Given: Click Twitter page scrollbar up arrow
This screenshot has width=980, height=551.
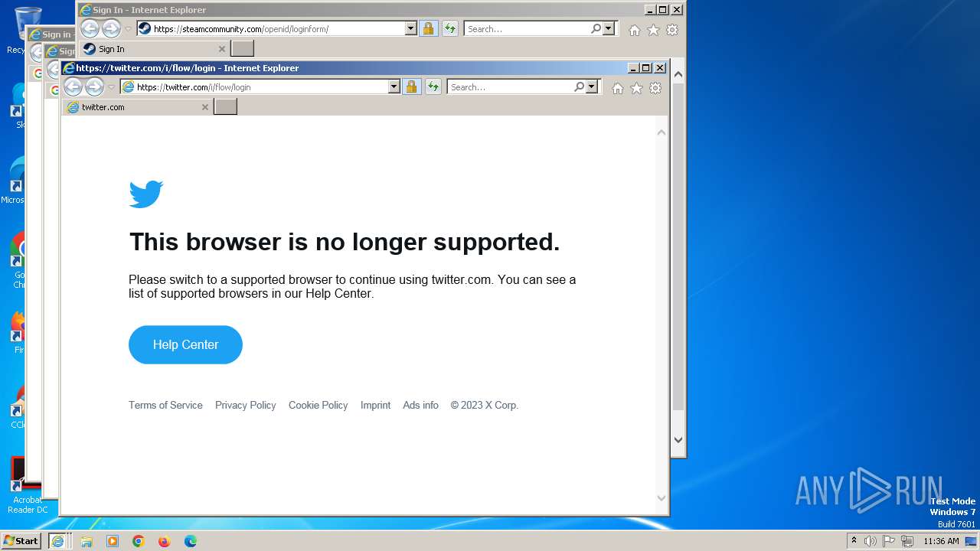Looking at the screenshot, I should [661, 132].
